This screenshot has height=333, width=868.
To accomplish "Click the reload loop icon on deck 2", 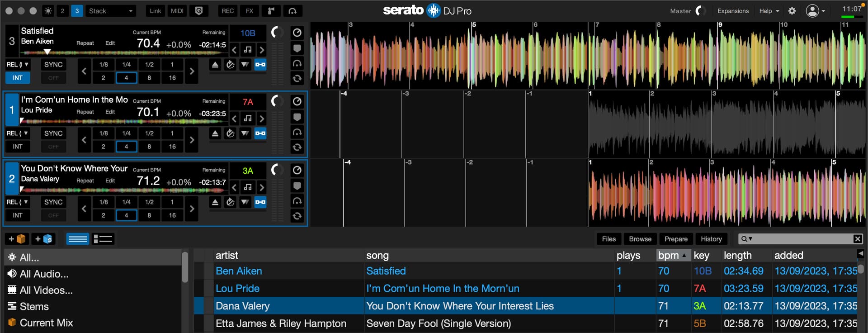I will point(297,216).
